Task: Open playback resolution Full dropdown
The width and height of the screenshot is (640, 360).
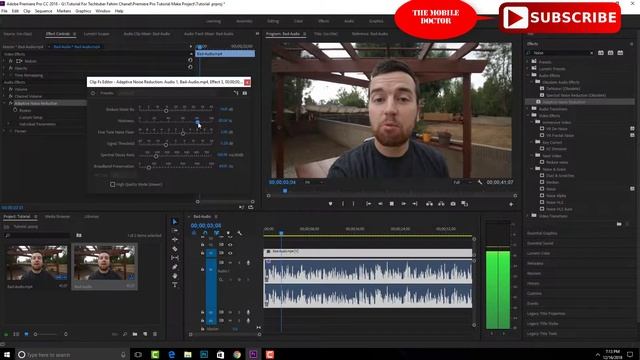Action: [462, 182]
